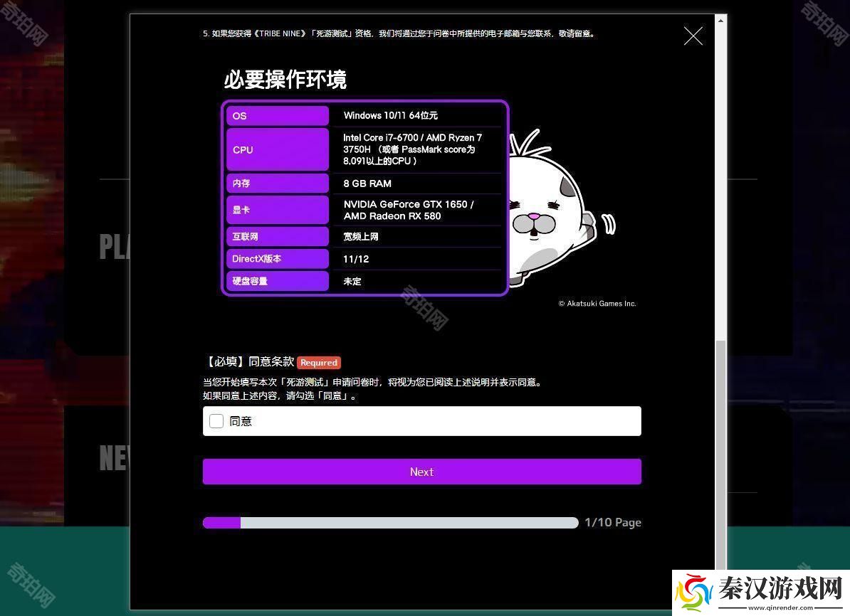Click the purple Next button
The height and width of the screenshot is (616, 850).
(x=421, y=472)
